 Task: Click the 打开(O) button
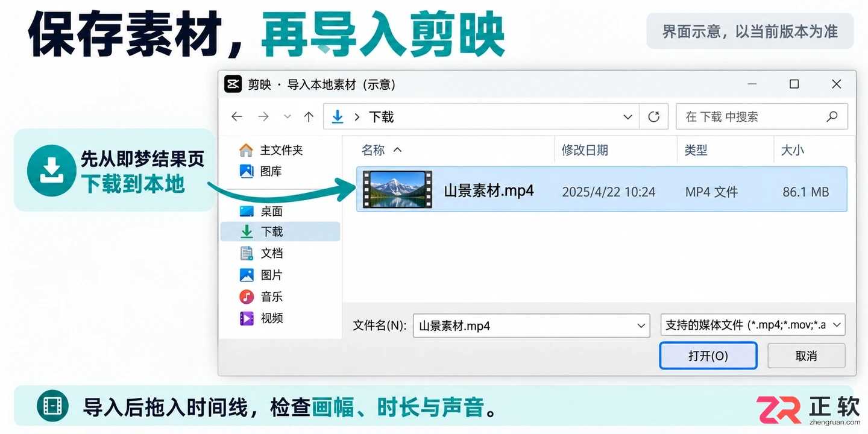[708, 356]
